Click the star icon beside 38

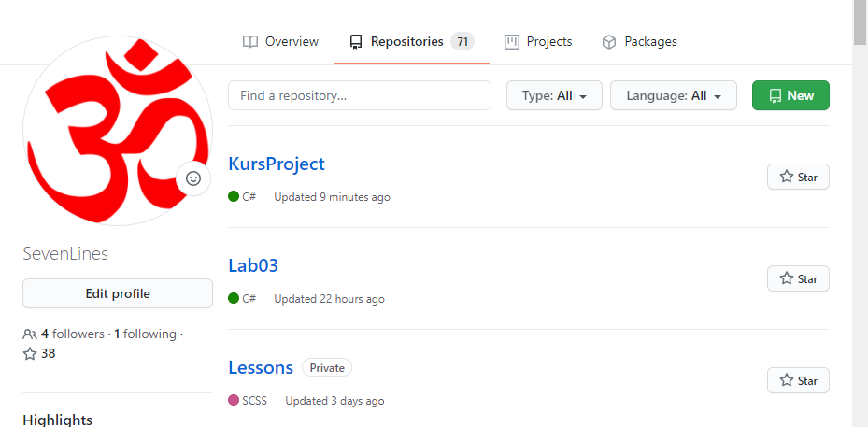(x=30, y=354)
